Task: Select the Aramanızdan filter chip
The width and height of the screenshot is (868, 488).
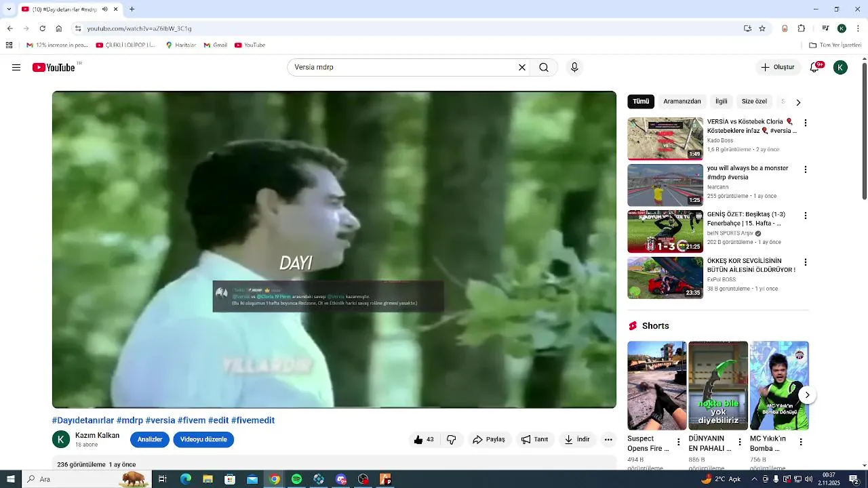Action: click(x=682, y=101)
